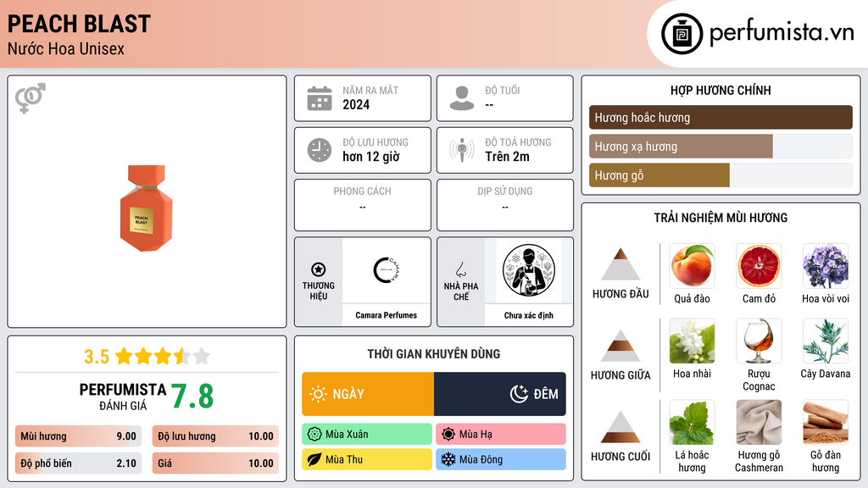Viewport: 868px width, 488px height.
Task: Click the Hợp hương chính heading
Action: [721, 90]
